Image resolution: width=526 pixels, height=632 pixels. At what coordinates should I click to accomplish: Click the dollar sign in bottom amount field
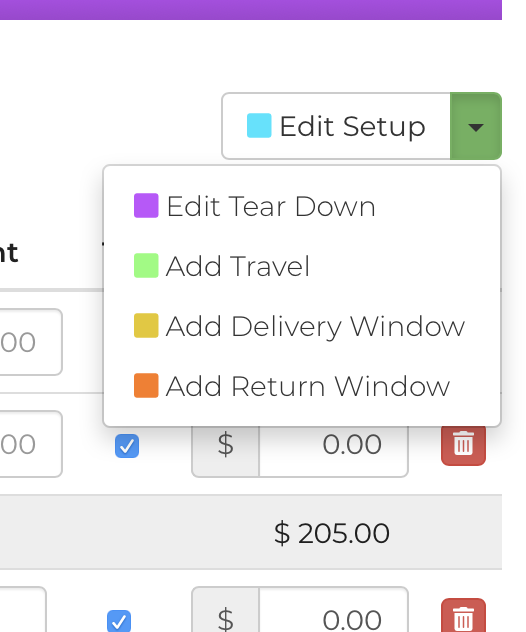[225, 617]
